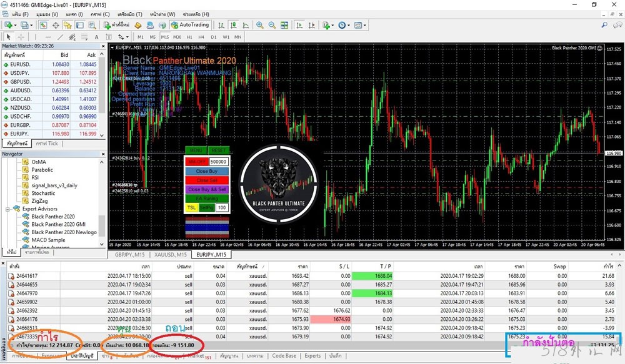Open the new chart dropdown arrow
Viewport: 625px width, 364px height.
(16, 25)
